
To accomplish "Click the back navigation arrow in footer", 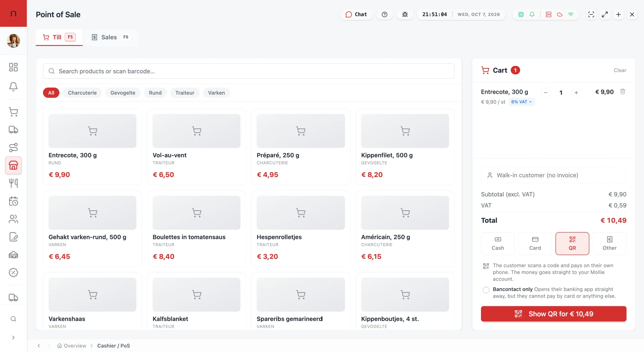I will pos(39,345).
